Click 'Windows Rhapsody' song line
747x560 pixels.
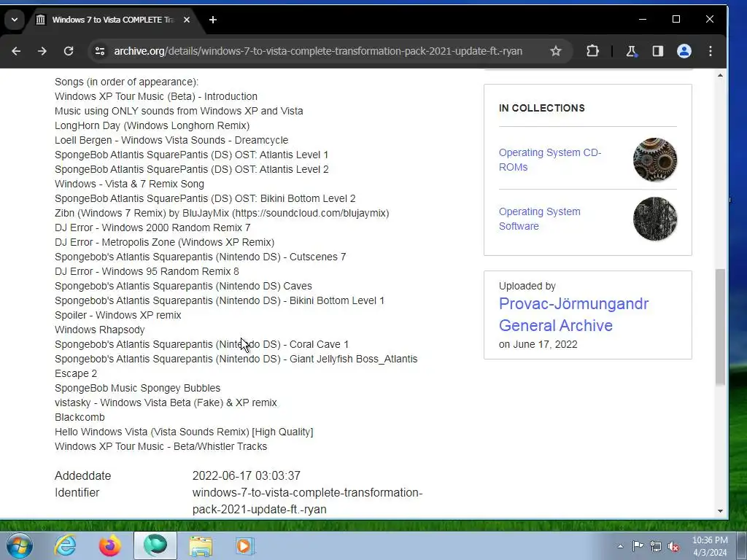click(x=99, y=330)
